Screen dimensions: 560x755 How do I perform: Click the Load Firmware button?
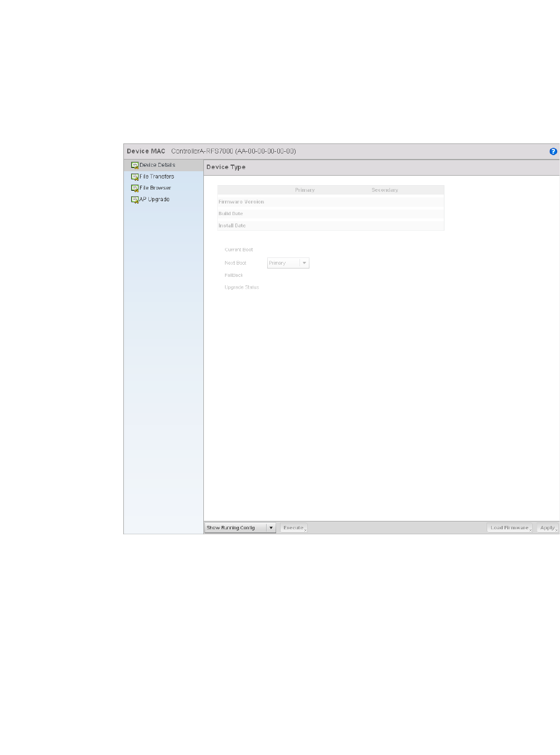coord(509,528)
